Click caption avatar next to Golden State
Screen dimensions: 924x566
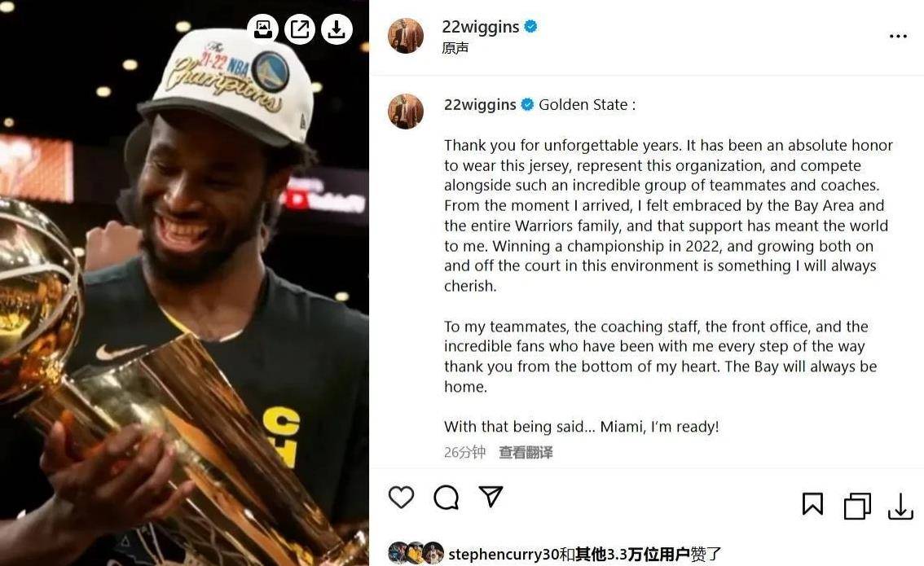[406, 111]
